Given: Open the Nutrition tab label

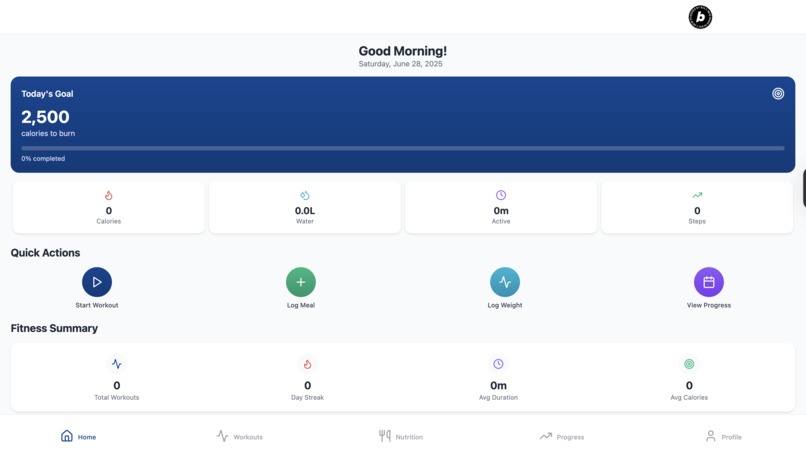Looking at the screenshot, I should (x=409, y=437).
